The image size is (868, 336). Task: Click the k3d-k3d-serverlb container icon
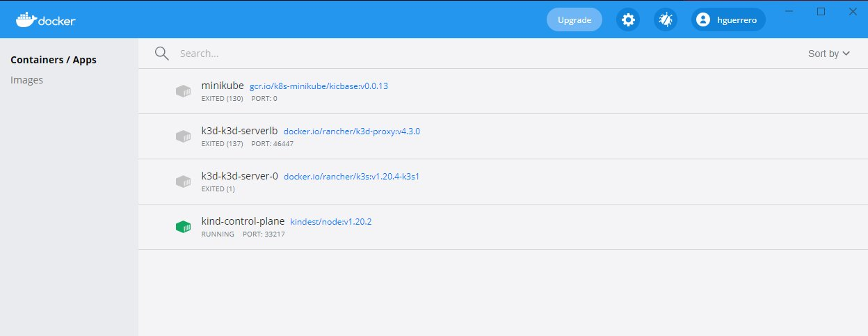click(x=183, y=136)
